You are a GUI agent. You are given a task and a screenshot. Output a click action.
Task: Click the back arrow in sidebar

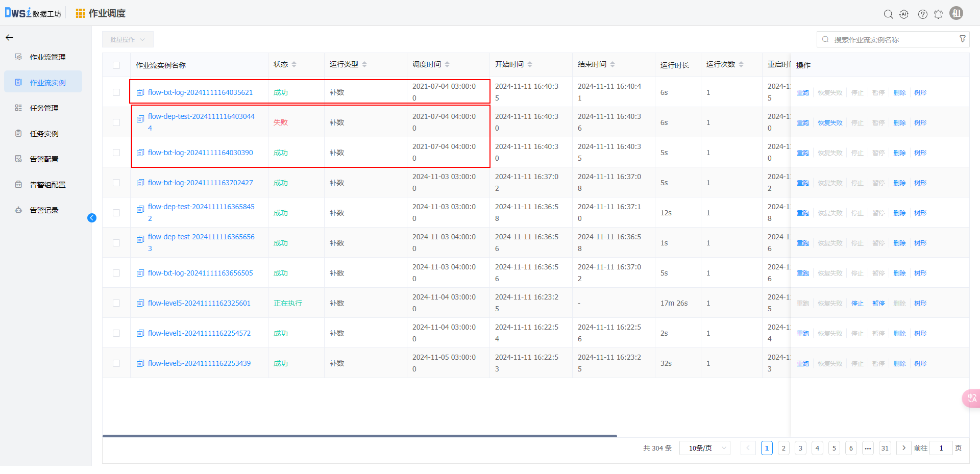coord(9,38)
